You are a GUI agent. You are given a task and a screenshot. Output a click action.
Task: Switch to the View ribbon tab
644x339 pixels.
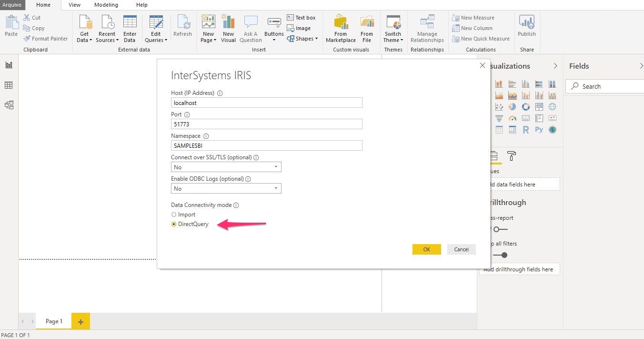point(74,5)
